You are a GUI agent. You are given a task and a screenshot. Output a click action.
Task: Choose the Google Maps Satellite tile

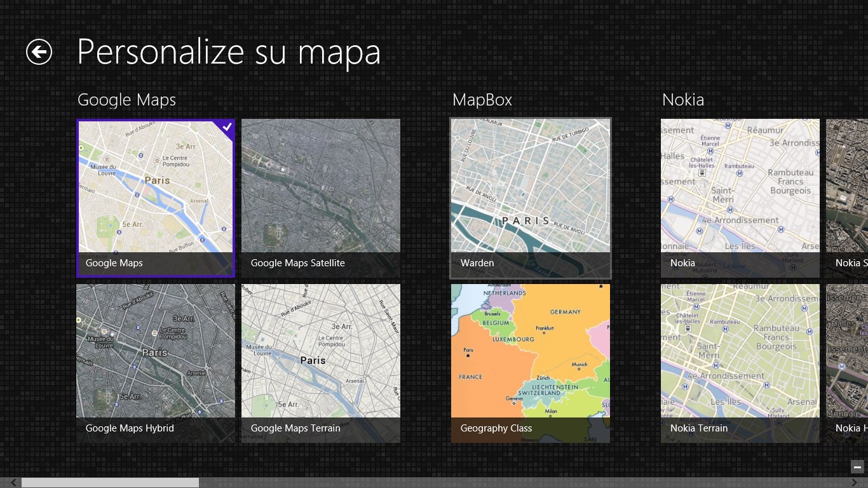pyautogui.click(x=321, y=198)
